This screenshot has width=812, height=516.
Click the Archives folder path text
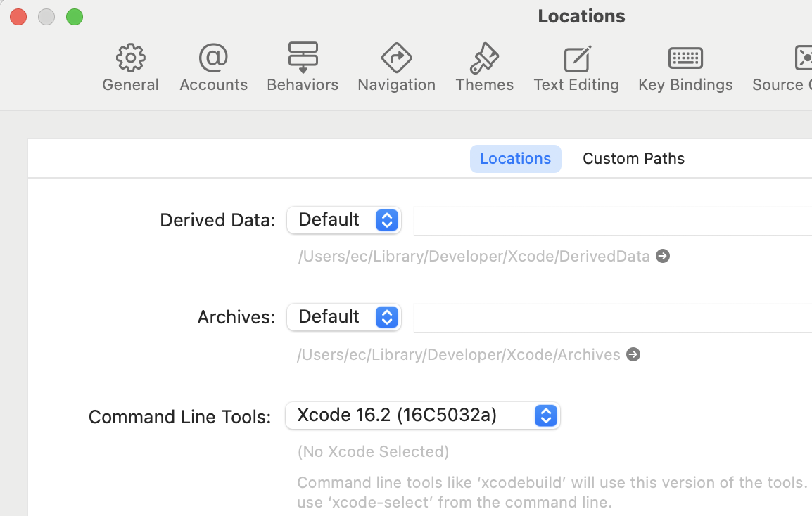tap(458, 354)
